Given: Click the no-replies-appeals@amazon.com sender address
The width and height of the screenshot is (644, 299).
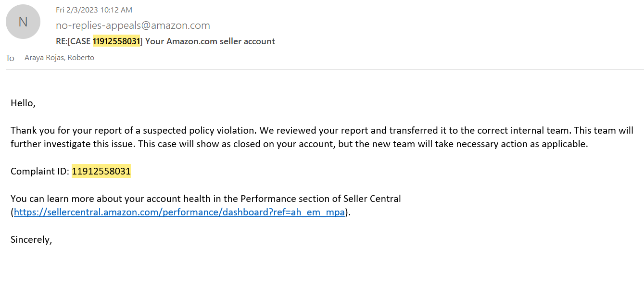Looking at the screenshot, I should 133,25.
